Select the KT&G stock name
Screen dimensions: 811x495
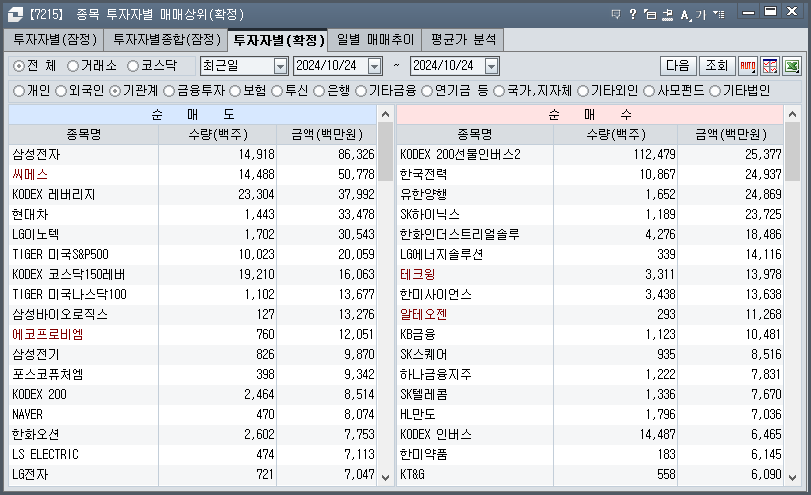coord(412,474)
